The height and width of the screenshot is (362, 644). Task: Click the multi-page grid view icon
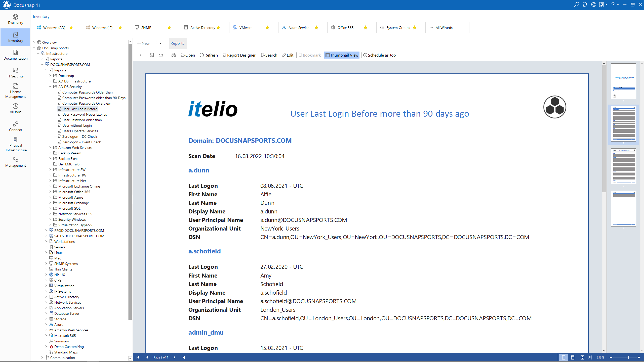point(582,357)
